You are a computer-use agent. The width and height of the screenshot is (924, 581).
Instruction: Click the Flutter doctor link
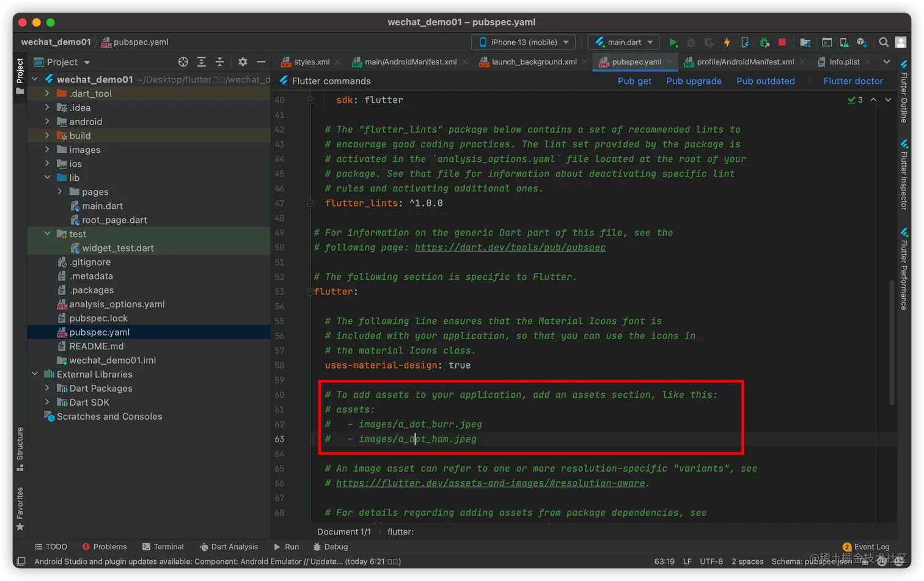[x=853, y=81]
